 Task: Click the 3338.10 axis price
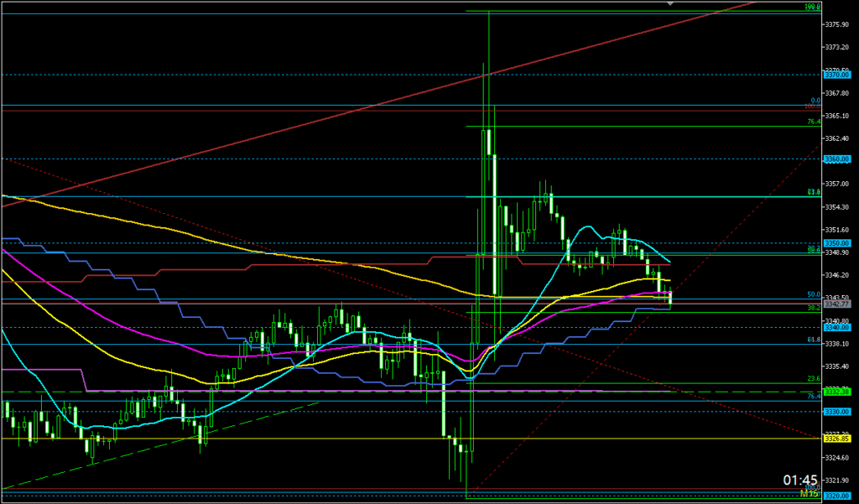836,344
